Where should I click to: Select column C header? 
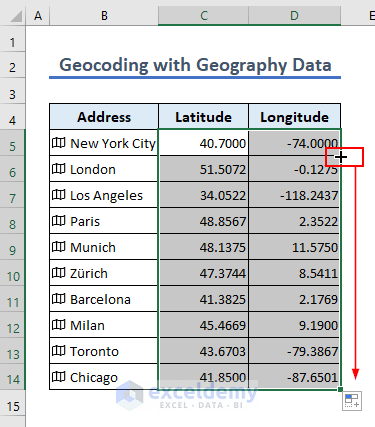pyautogui.click(x=203, y=15)
